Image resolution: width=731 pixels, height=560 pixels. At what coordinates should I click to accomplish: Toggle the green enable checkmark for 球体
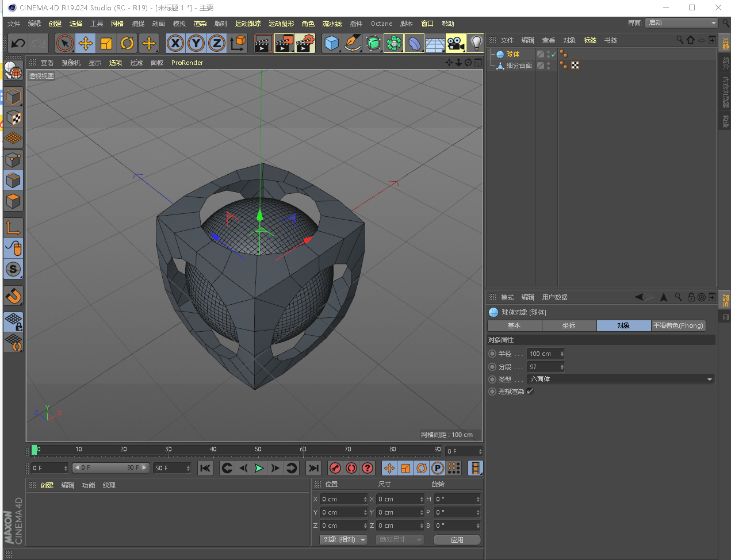pos(554,55)
